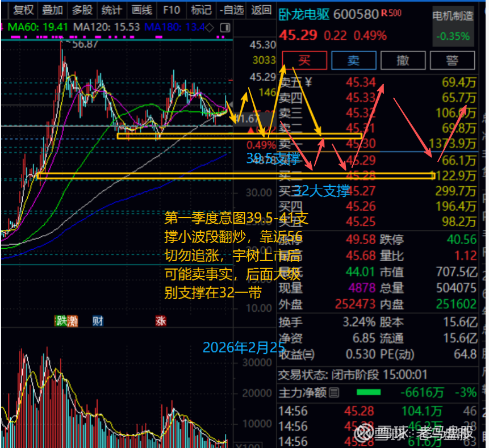
Task: Select bid volume 98.2万
Action: pos(459,221)
